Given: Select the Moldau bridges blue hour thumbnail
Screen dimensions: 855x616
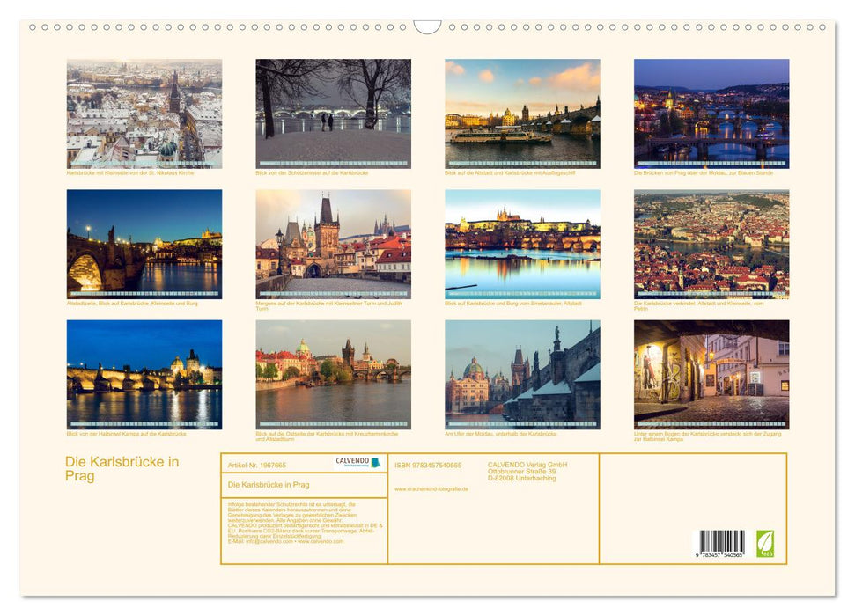Looking at the screenshot, I should tap(711, 111).
